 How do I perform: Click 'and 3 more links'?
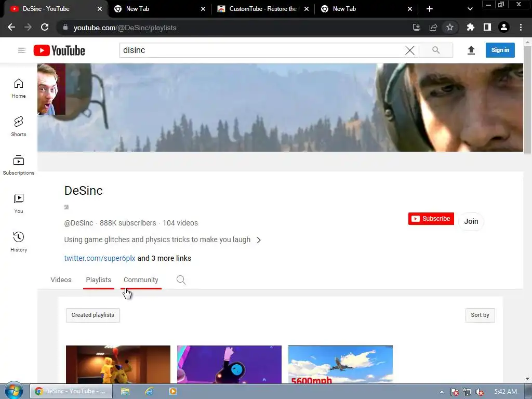[x=164, y=259]
